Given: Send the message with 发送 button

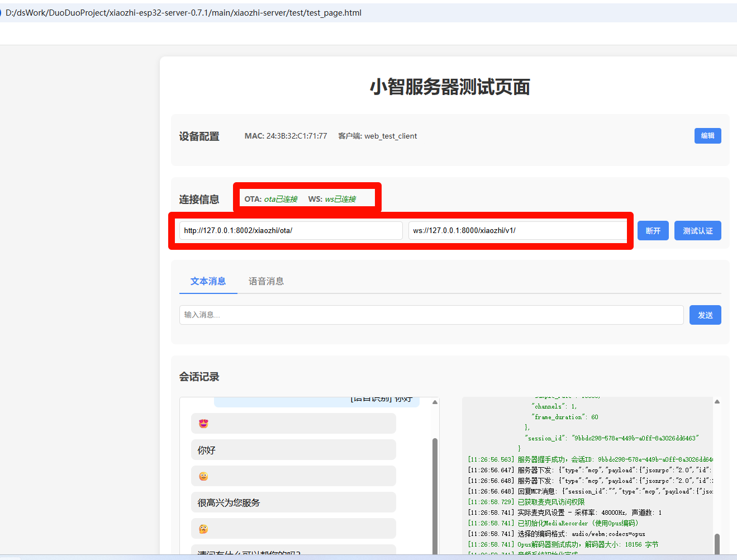Looking at the screenshot, I should pyautogui.click(x=705, y=315).
